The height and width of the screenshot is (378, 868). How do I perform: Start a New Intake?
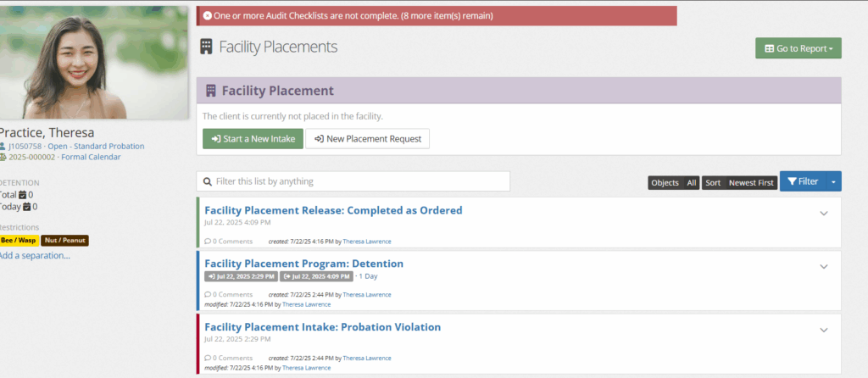click(253, 139)
